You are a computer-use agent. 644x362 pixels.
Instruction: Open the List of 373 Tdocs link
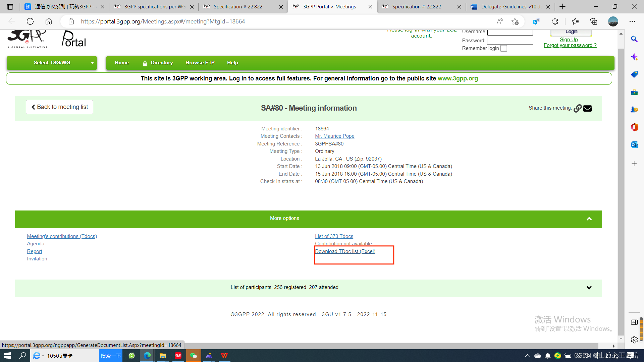(334, 236)
